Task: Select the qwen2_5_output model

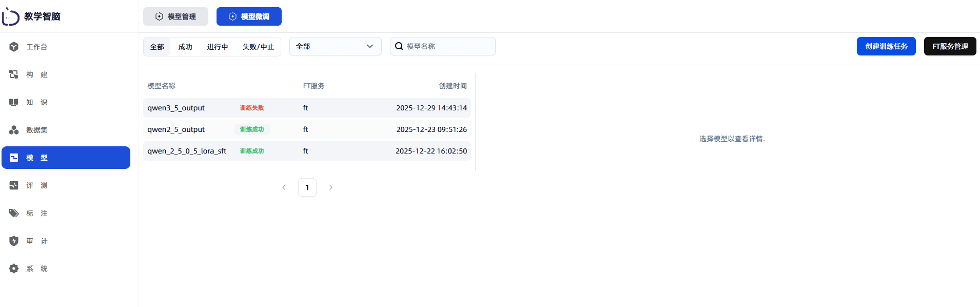Action: [307, 129]
